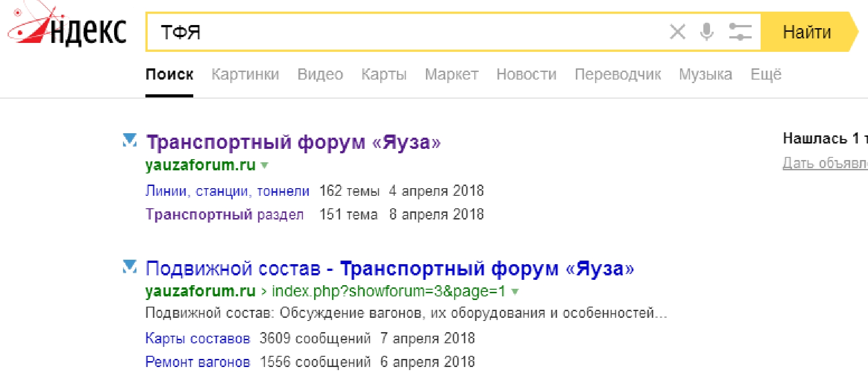
Task: Expand arrow after showforum=3&page=1 URL
Action: (515, 292)
